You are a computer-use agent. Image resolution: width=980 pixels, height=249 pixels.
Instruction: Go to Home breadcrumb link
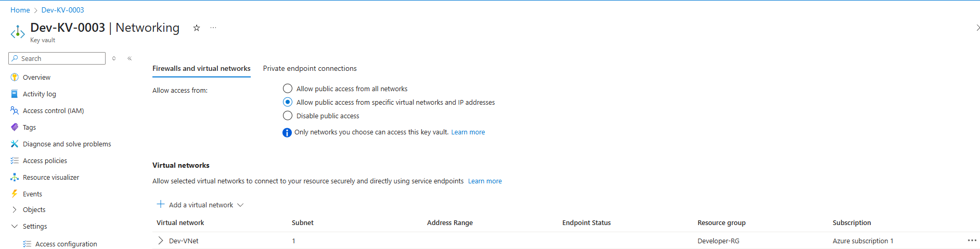point(20,10)
